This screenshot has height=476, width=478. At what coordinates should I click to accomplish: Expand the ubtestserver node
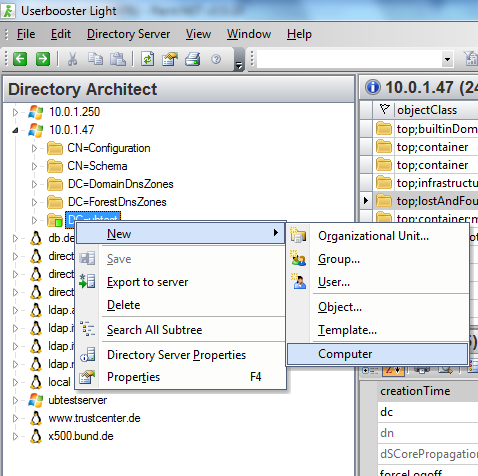15,400
